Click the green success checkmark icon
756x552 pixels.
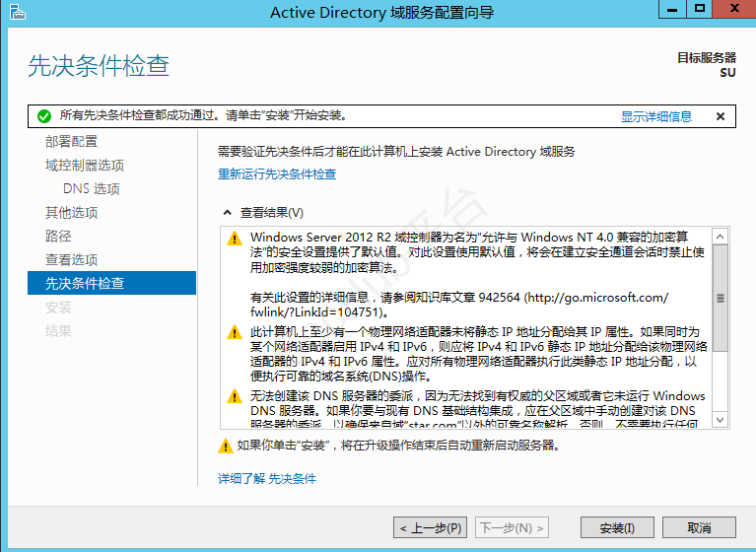coord(44,116)
